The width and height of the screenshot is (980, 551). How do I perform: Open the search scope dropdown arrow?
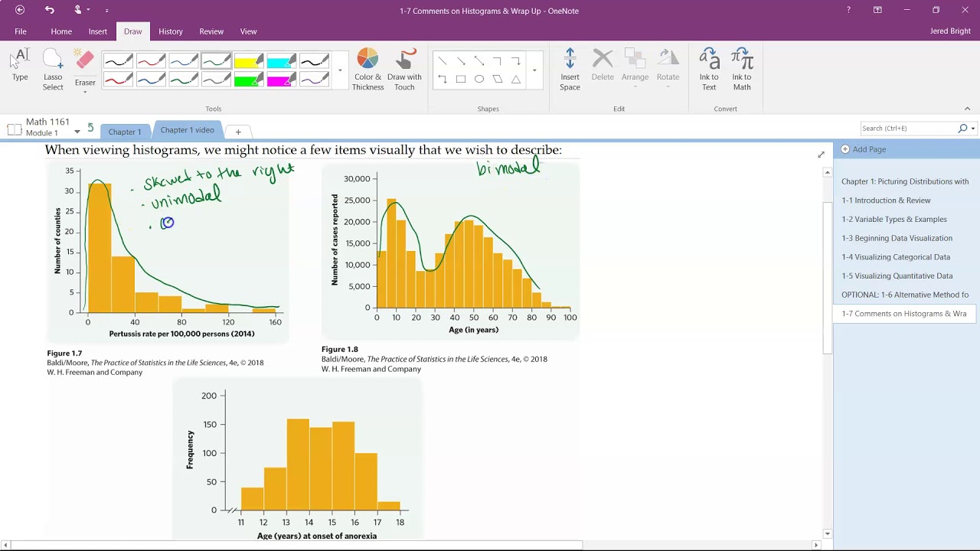point(973,129)
